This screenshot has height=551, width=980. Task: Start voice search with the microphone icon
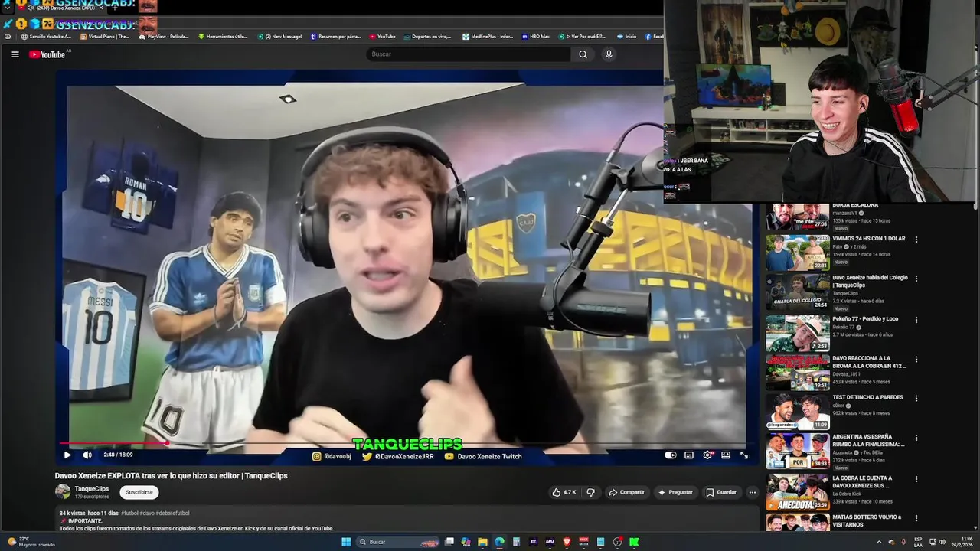pos(609,54)
